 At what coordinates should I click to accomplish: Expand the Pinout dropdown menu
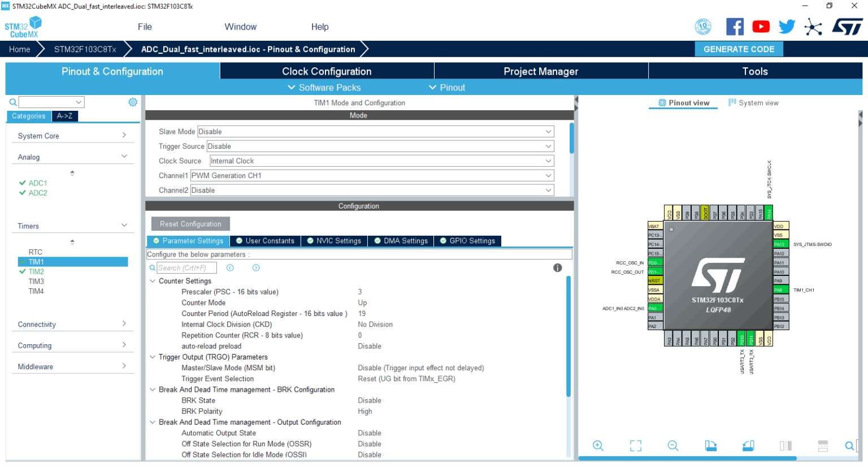(447, 88)
